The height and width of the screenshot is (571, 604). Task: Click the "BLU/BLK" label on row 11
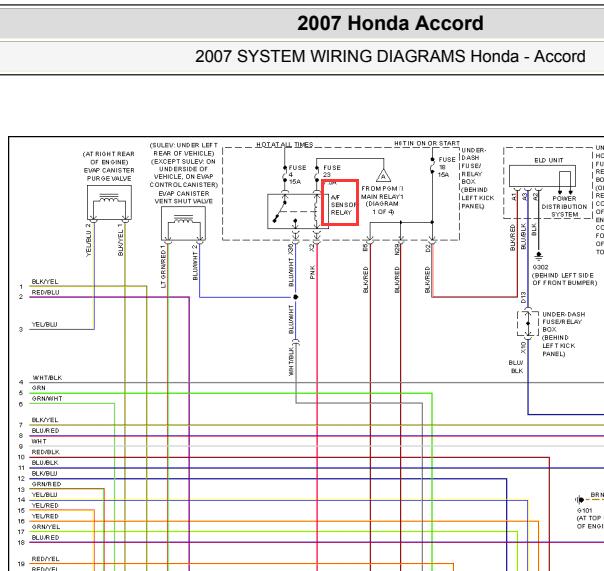(x=45, y=462)
